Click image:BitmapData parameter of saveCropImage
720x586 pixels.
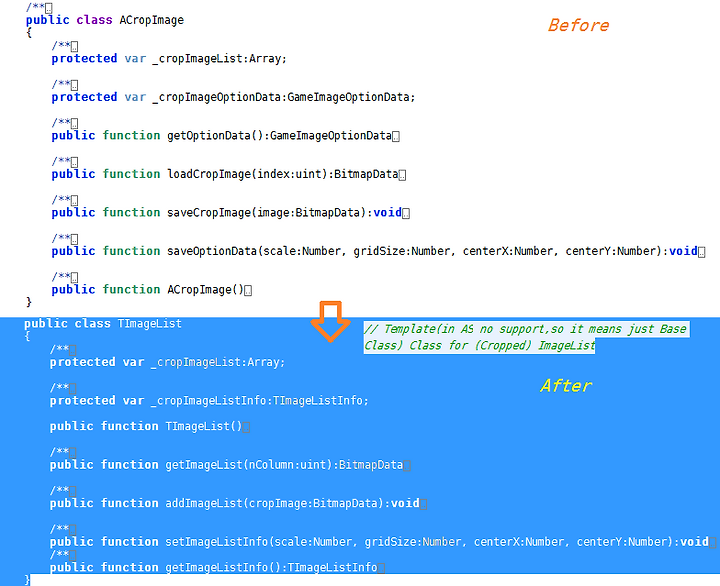308,213
